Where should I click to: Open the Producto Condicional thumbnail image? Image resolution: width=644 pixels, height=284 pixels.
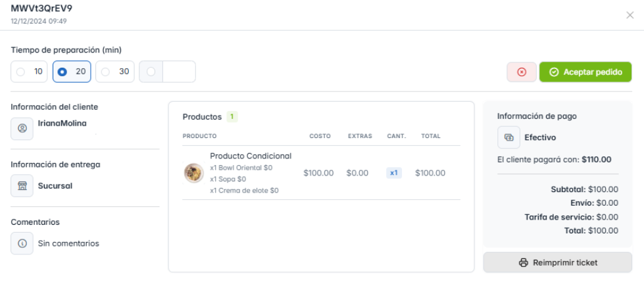[x=193, y=173]
